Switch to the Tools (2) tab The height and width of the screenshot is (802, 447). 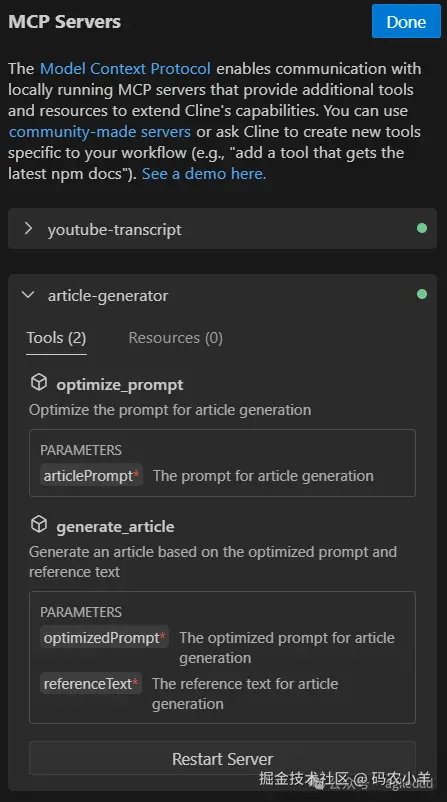click(56, 338)
